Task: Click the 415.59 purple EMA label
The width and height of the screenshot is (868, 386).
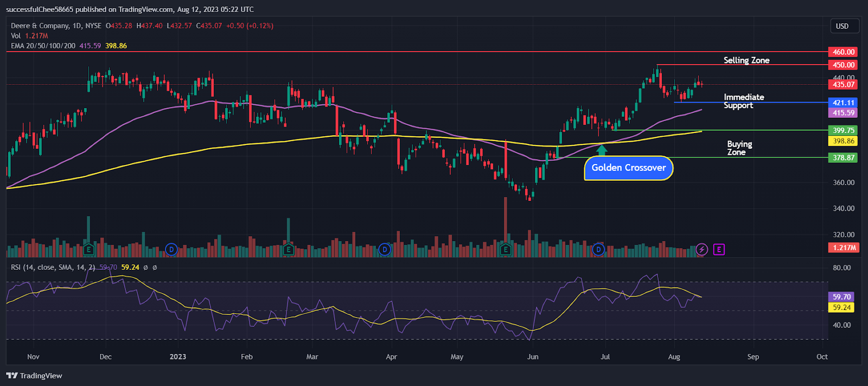Action: pyautogui.click(x=844, y=113)
